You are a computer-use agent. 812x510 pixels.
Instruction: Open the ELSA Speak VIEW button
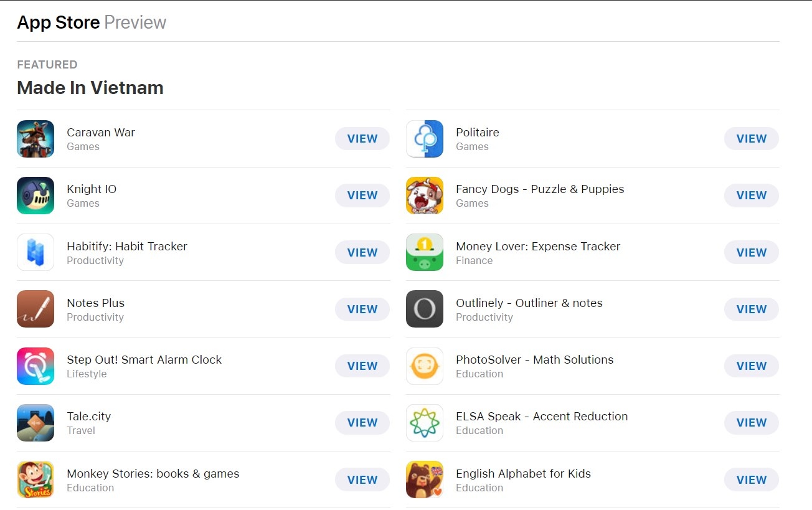click(751, 422)
